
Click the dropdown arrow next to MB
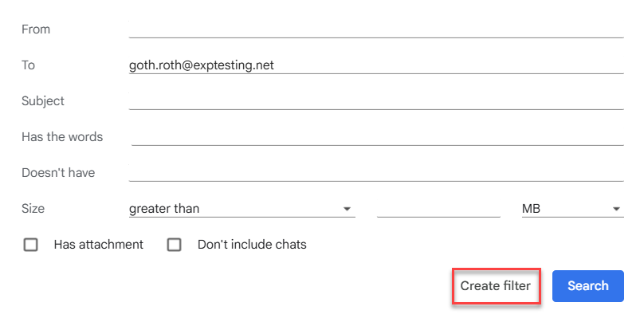(x=617, y=209)
